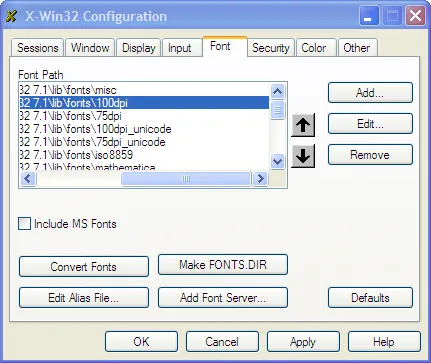Screen dimensions: 431x363
Task: Minimize the X-Win32 Configuration window
Action: 369,16
